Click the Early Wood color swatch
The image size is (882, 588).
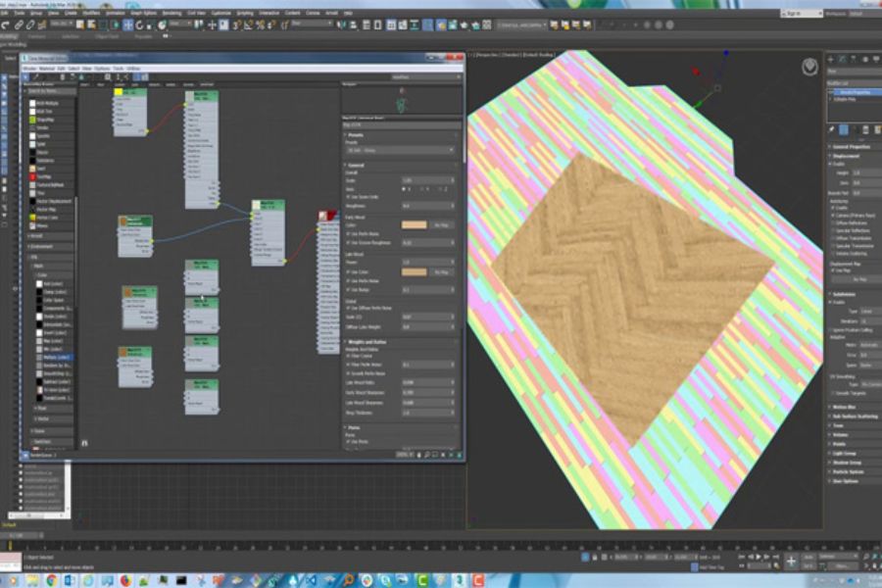pyautogui.click(x=414, y=224)
